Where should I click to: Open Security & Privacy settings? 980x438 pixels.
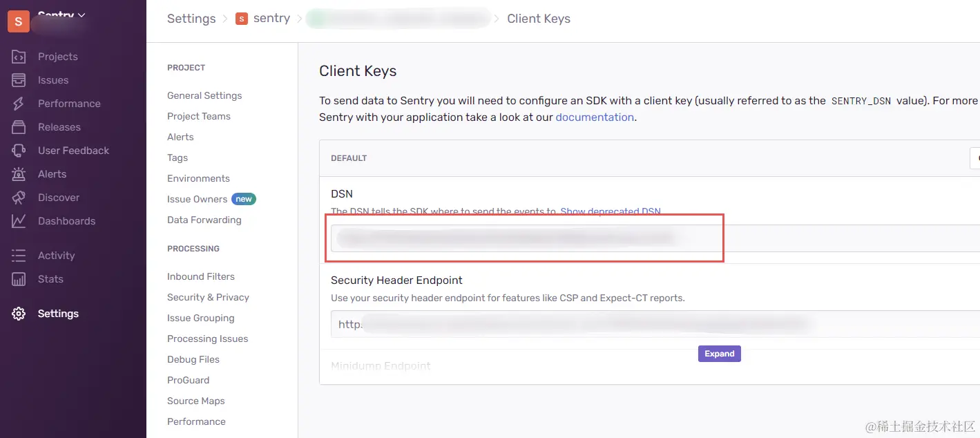click(208, 297)
